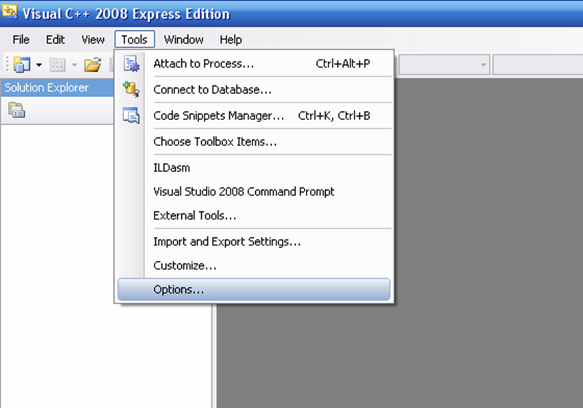Click the toolbar grip handle at left
Viewport: 583px width, 408px height.
click(7, 64)
